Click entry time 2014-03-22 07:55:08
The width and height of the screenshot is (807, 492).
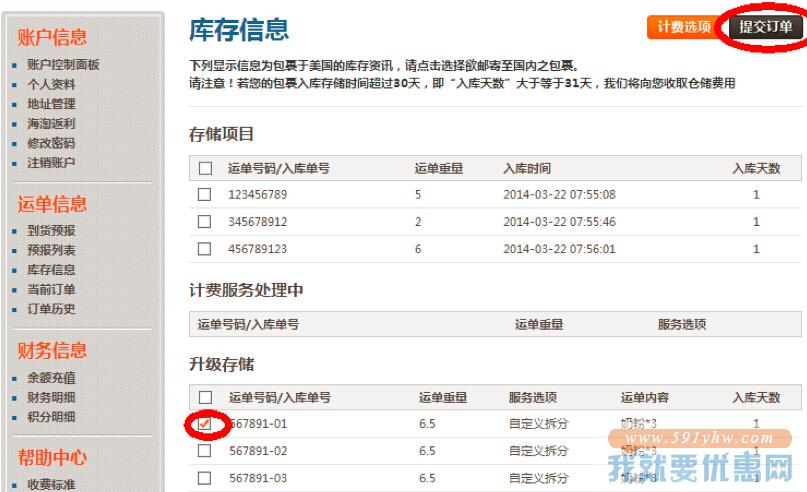point(559,195)
